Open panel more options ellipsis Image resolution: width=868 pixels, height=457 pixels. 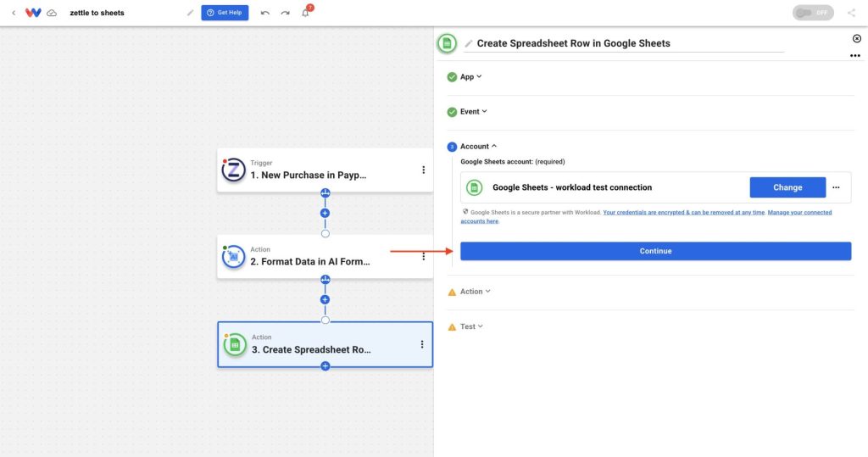(x=855, y=55)
